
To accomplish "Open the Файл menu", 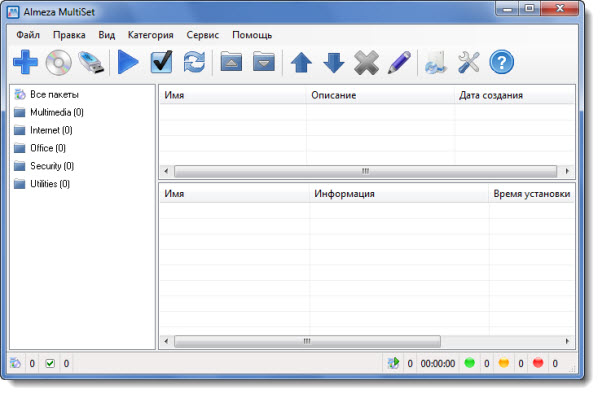I will (x=28, y=35).
